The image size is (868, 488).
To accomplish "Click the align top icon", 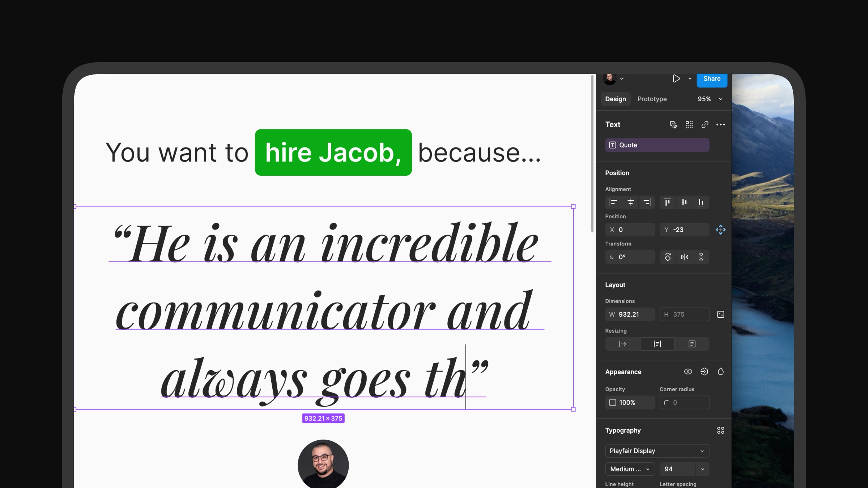I will click(668, 202).
